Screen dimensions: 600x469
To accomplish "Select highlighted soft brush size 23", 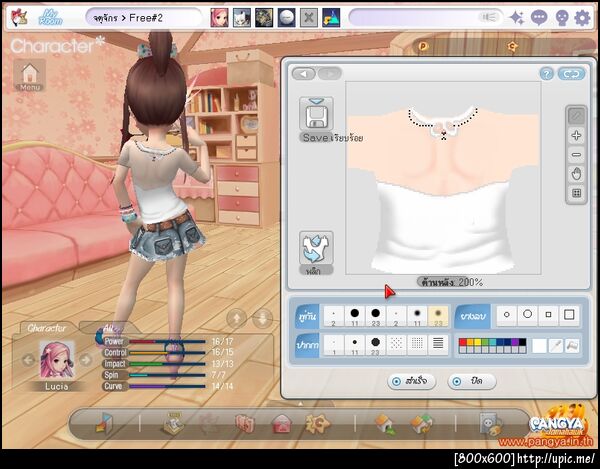I will (x=438, y=316).
